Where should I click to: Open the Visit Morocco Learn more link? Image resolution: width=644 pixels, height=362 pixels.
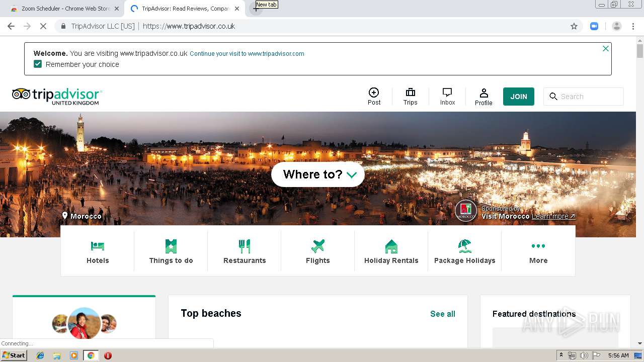click(553, 216)
